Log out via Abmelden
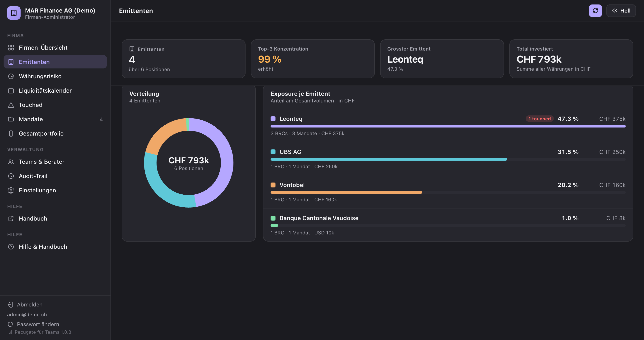The image size is (644, 340). (25, 304)
